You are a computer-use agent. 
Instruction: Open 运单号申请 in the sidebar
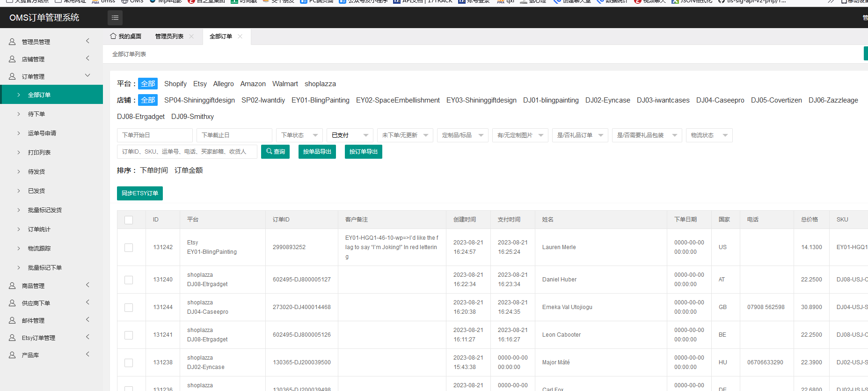51,133
